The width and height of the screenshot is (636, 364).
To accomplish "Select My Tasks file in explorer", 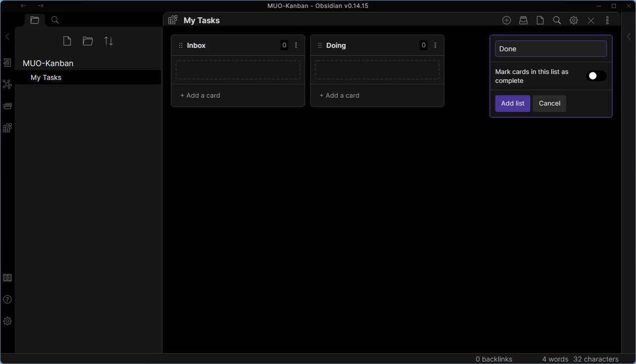I will 88,77.
